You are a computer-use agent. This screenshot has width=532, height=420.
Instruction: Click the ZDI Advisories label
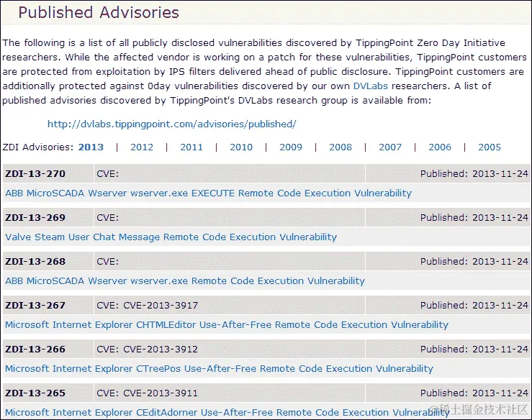38,147
